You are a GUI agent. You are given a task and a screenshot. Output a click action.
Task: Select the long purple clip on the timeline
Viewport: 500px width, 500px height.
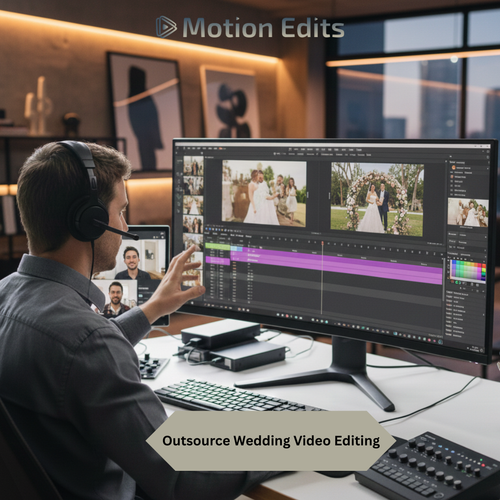click(x=337, y=265)
